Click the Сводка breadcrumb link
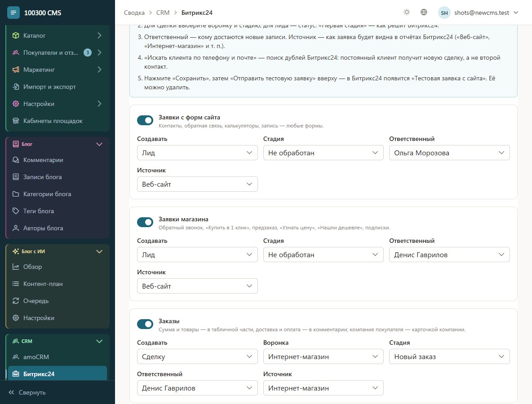 pyautogui.click(x=134, y=13)
